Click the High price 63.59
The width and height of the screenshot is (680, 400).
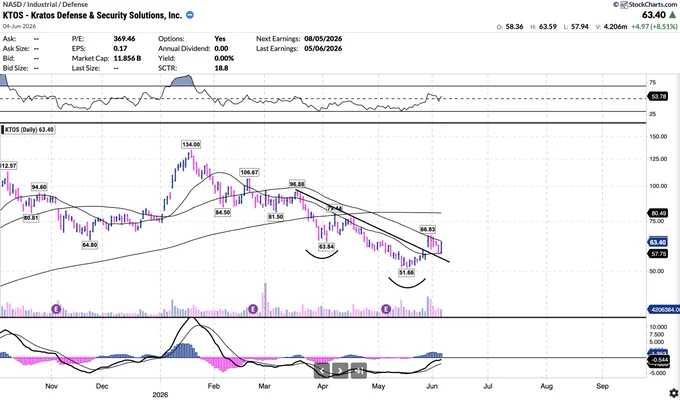coord(548,26)
